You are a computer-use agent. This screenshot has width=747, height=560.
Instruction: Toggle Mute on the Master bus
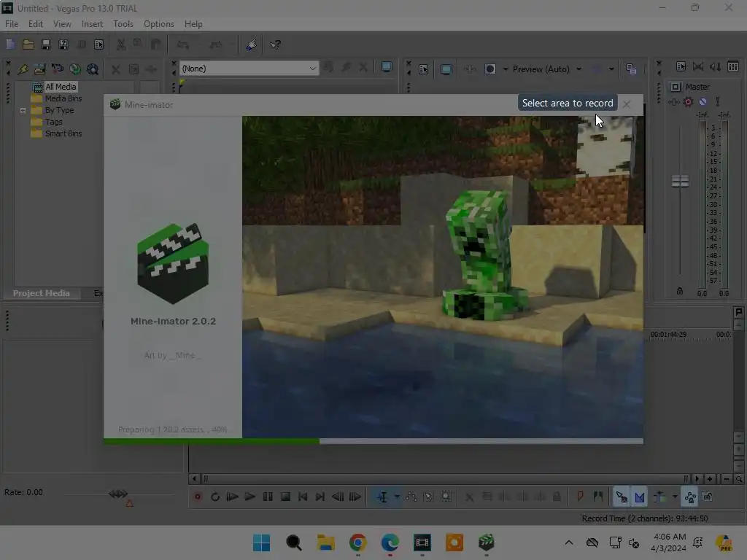703,101
